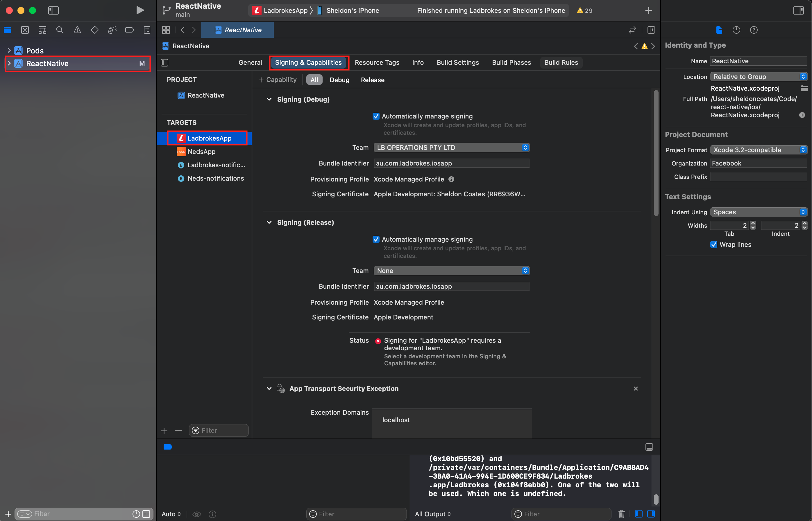Open the Project Format dropdown
The image size is (812, 521).
[759, 150]
